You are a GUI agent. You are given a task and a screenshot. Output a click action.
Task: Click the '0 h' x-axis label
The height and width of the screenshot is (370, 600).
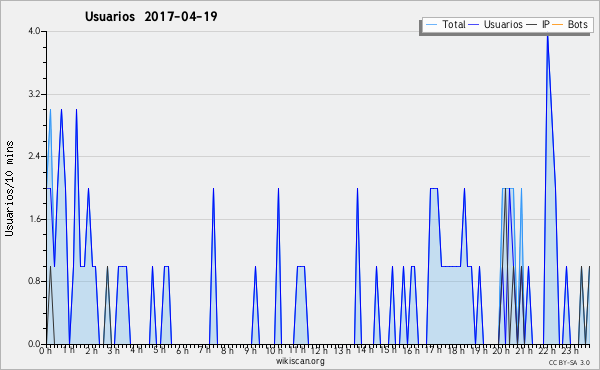[46, 350]
